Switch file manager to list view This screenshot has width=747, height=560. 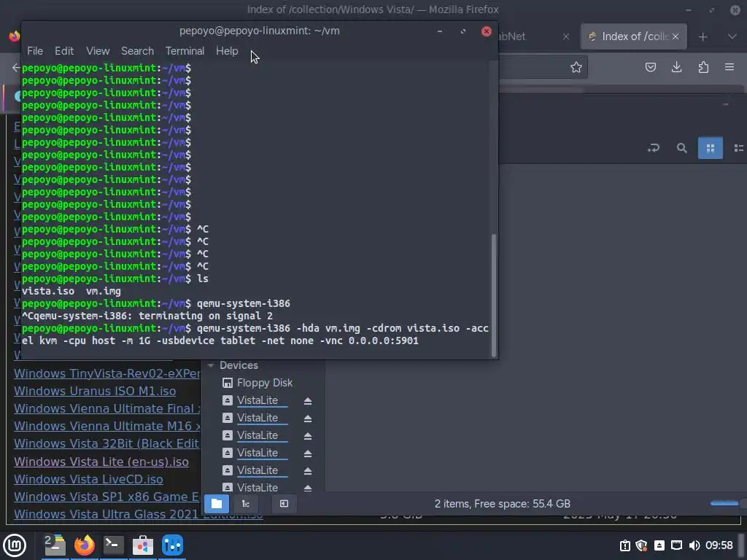click(738, 148)
